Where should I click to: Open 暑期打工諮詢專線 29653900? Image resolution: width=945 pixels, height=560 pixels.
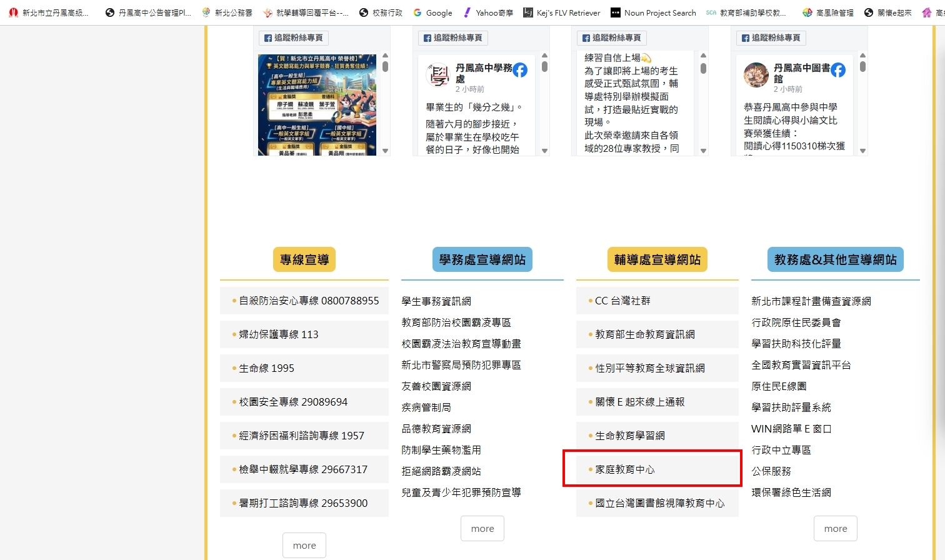(x=304, y=503)
